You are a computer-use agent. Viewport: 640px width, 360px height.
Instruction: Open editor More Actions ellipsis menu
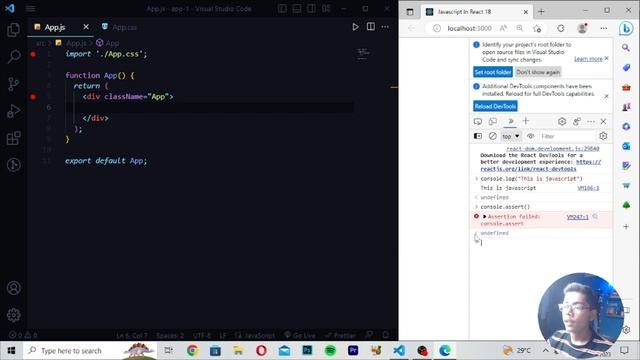(385, 27)
